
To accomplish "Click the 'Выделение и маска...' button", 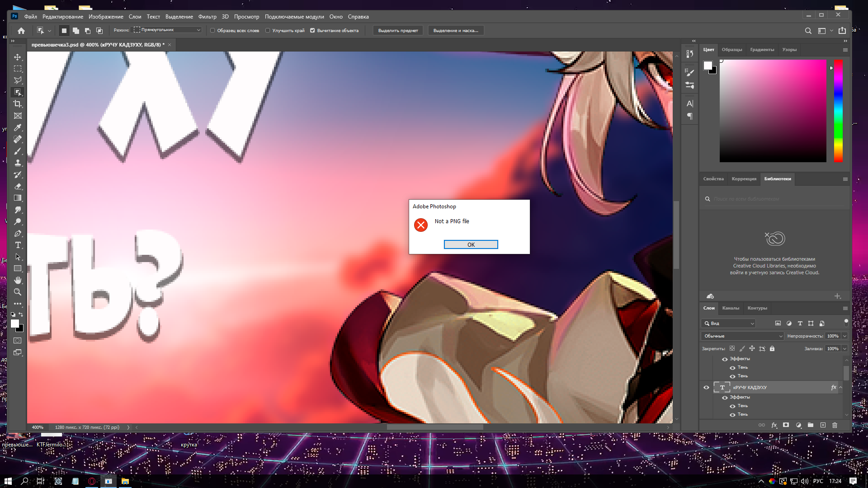I will pyautogui.click(x=456, y=31).
